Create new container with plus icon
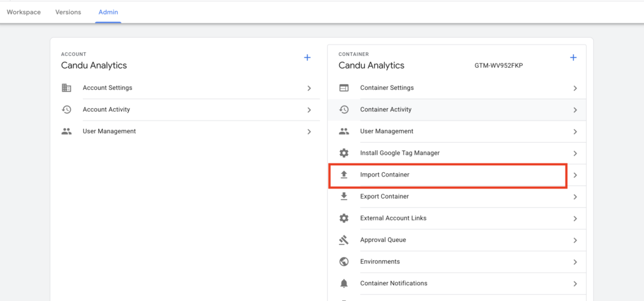644x301 pixels. (573, 58)
